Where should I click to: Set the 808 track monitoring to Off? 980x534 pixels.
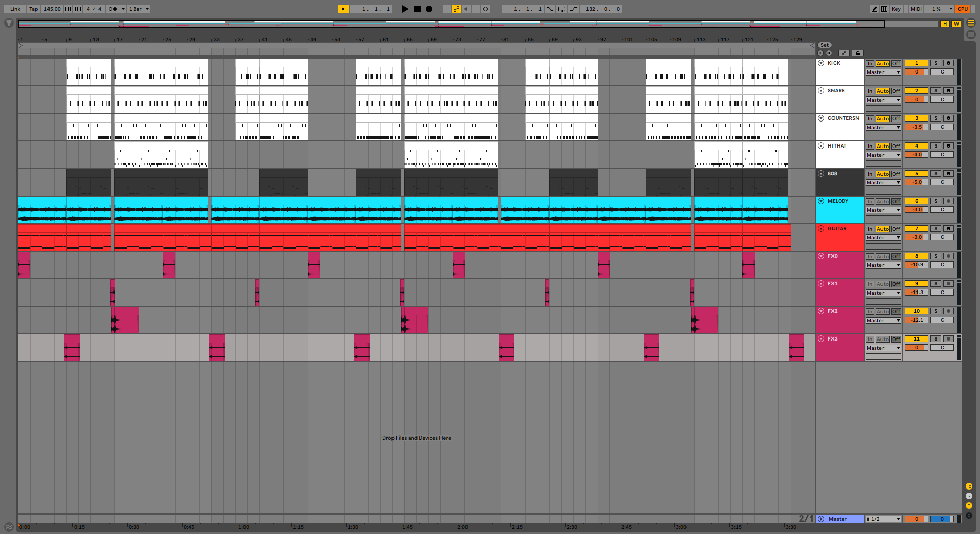(896, 174)
